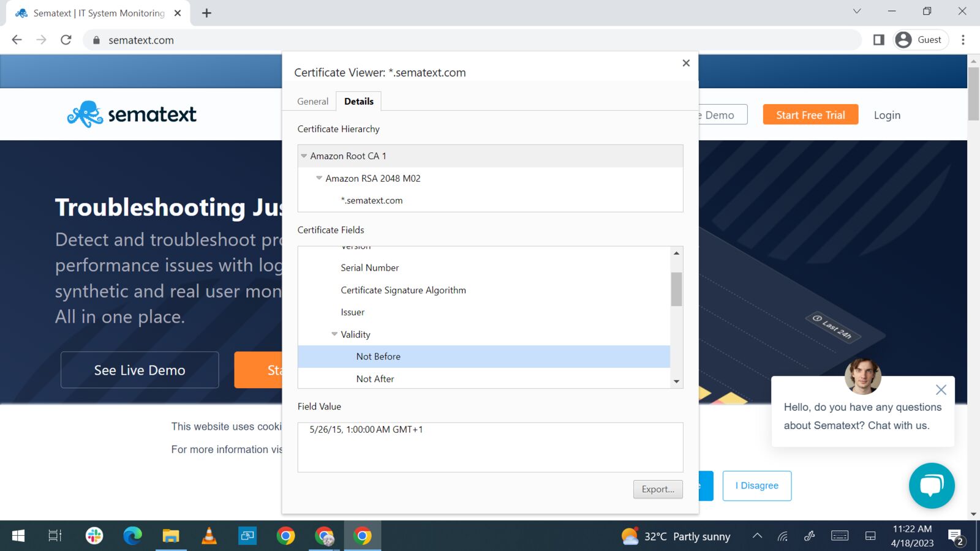The height and width of the screenshot is (551, 980).
Task: Switch to the General tab
Action: point(312,102)
